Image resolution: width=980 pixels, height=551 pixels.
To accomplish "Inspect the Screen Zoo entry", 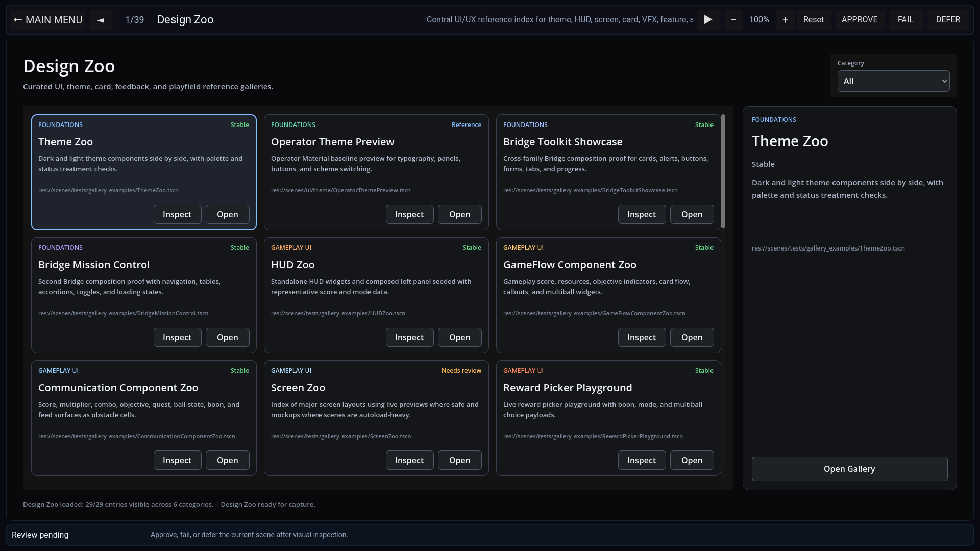I will [x=409, y=460].
